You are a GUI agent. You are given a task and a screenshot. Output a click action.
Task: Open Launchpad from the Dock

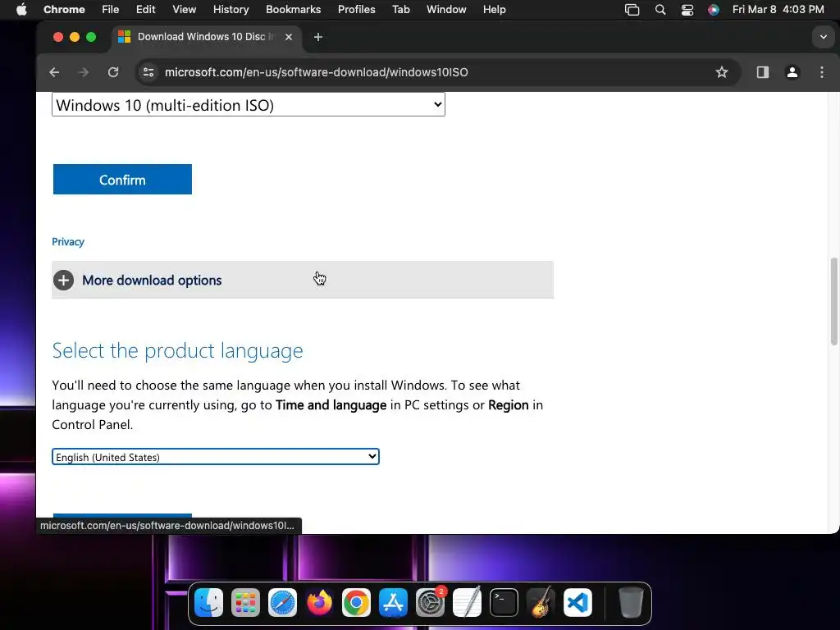click(245, 603)
